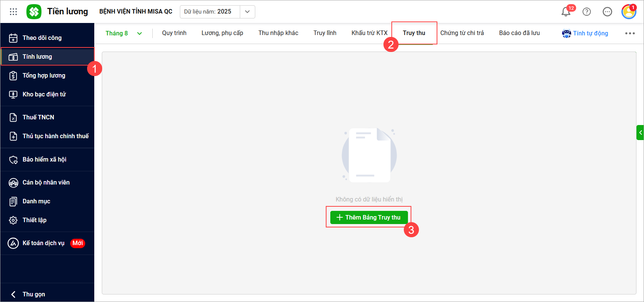Image resolution: width=644 pixels, height=302 pixels.
Task: Click Thêm Bảng Truy thu button
Action: click(x=369, y=217)
